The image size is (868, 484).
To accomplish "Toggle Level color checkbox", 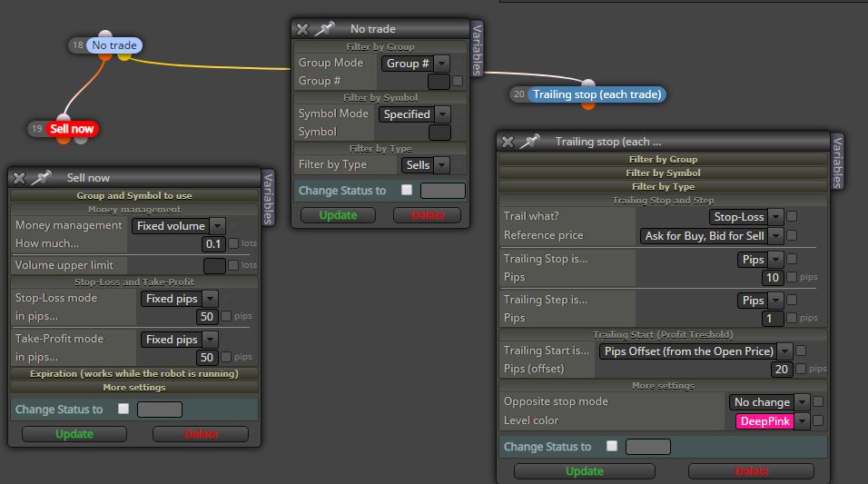I will (x=818, y=420).
